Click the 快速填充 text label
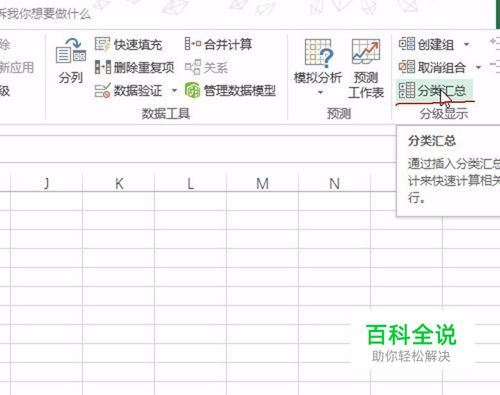The height and width of the screenshot is (395, 500). [x=138, y=45]
